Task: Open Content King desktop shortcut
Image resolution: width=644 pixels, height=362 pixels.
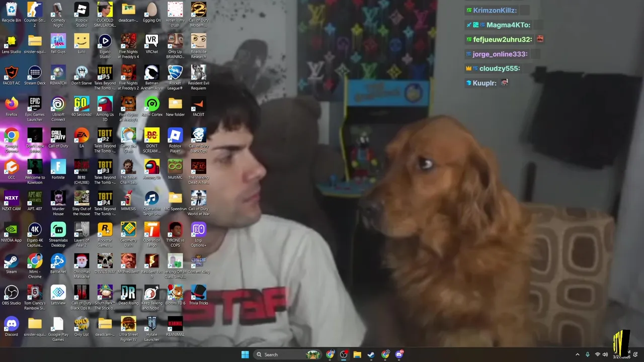Action: tap(198, 264)
